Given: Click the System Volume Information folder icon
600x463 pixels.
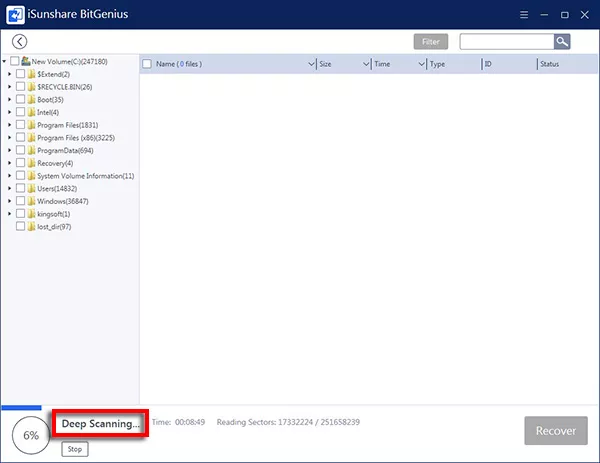Looking at the screenshot, I should click(32, 176).
